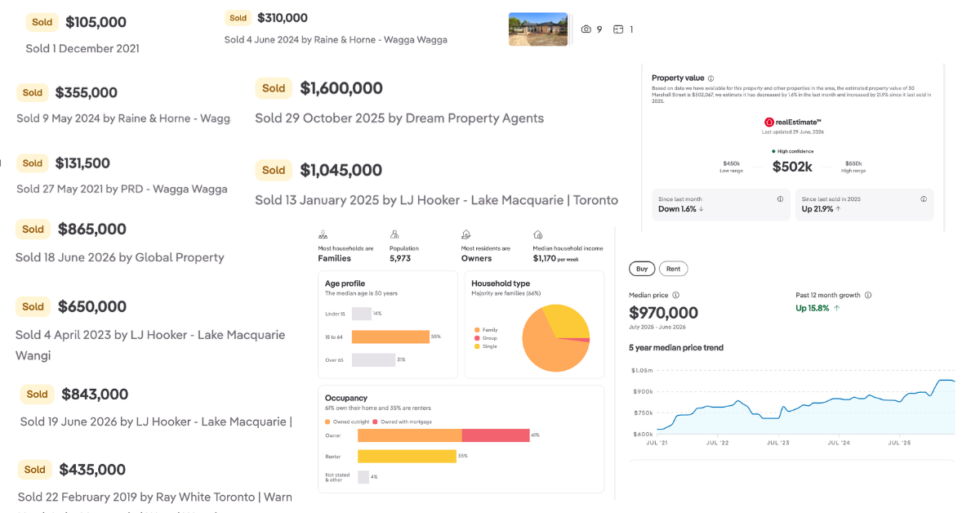Open the $1,045,000 LJ Hooker sold listing
This screenshot has height=513, width=980.
pyautogui.click(x=436, y=184)
